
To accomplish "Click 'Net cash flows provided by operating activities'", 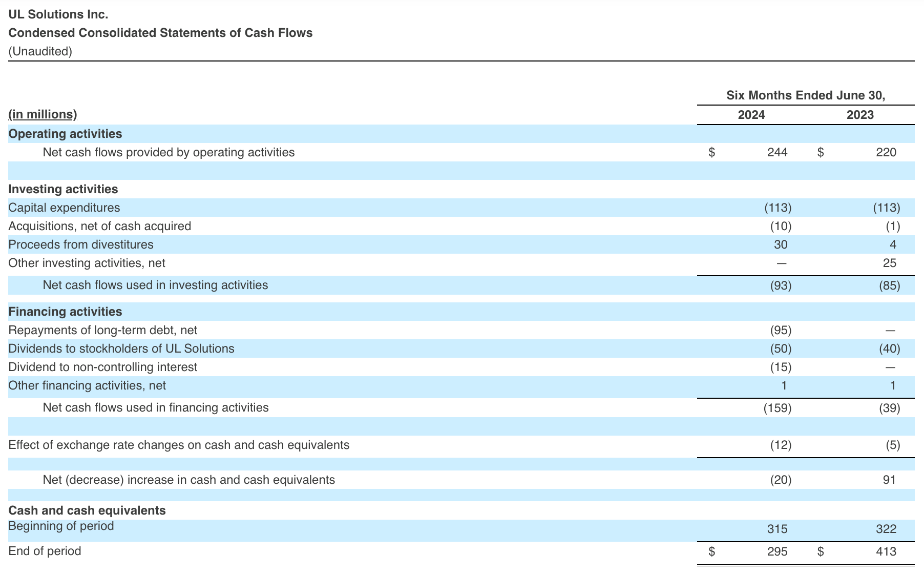I will [169, 152].
